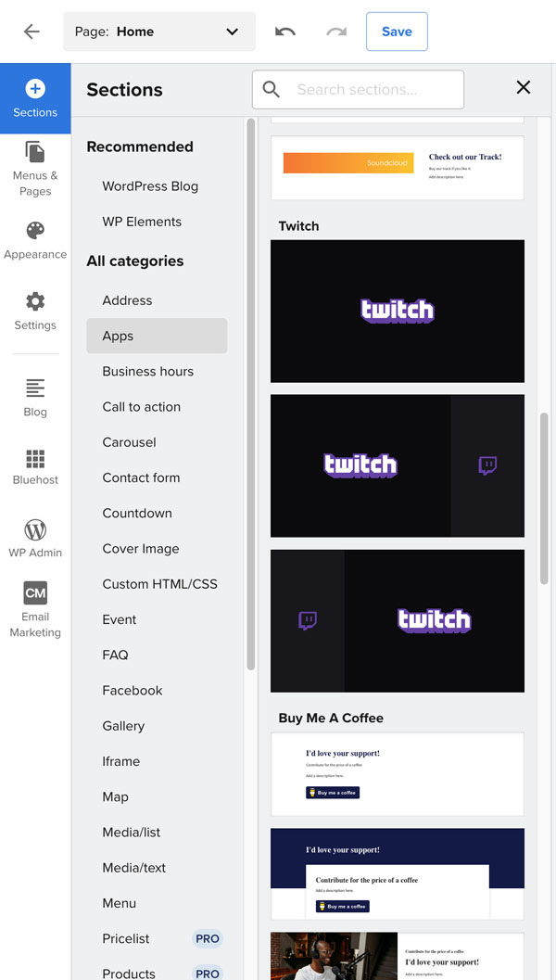The width and height of the screenshot is (556, 980).
Task: Select Cover Image category
Action: pyautogui.click(x=141, y=549)
